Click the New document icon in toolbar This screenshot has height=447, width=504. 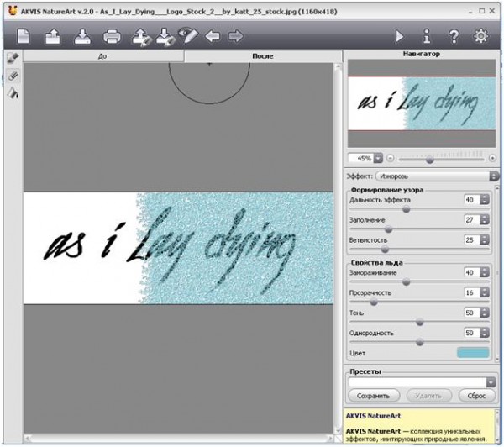pos(24,35)
